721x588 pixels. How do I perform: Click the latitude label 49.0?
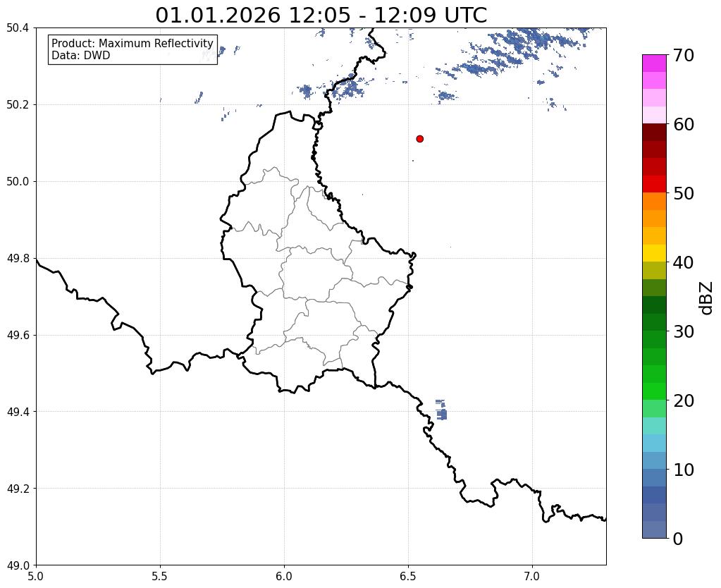pos(18,565)
